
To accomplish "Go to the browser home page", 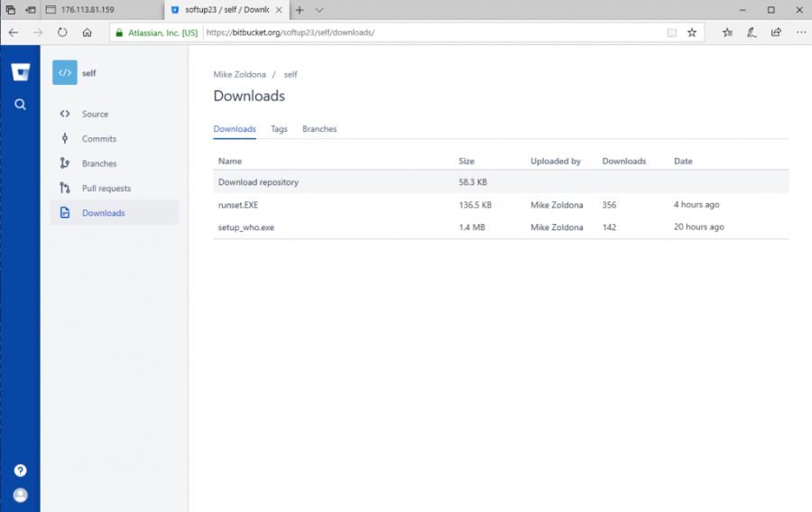I will 87,33.
